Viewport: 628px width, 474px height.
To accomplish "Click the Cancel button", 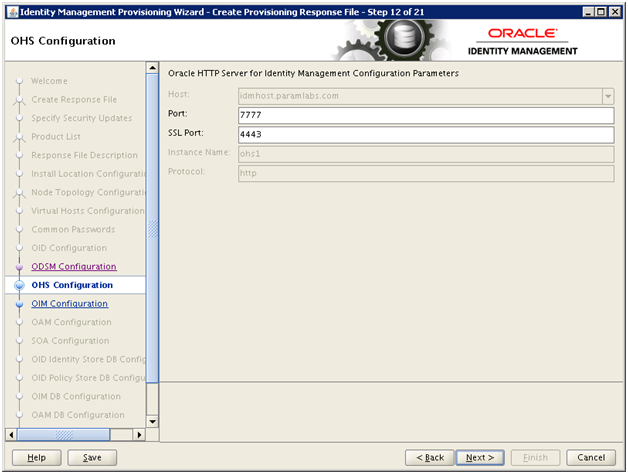I will coord(591,458).
